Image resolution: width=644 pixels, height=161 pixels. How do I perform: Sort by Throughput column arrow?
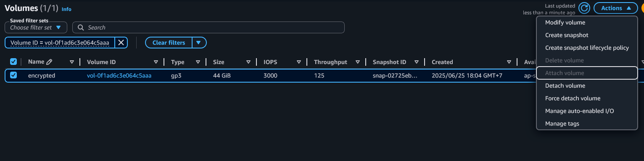[x=358, y=62]
